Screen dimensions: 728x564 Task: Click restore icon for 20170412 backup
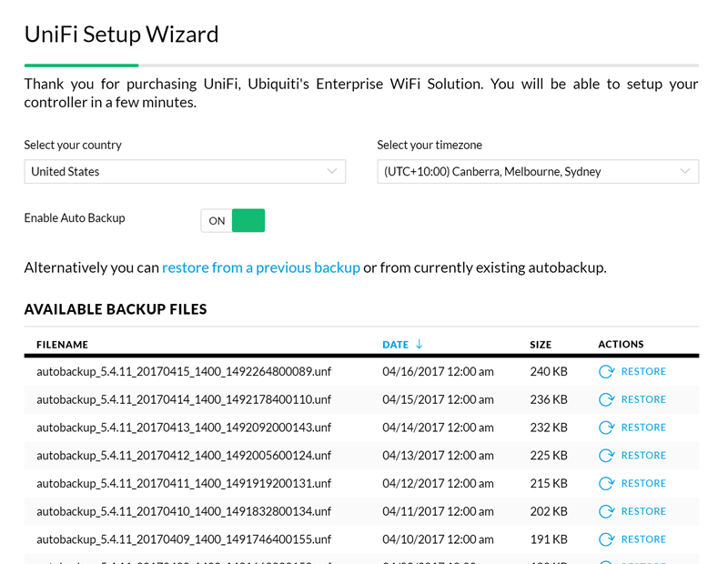606,456
